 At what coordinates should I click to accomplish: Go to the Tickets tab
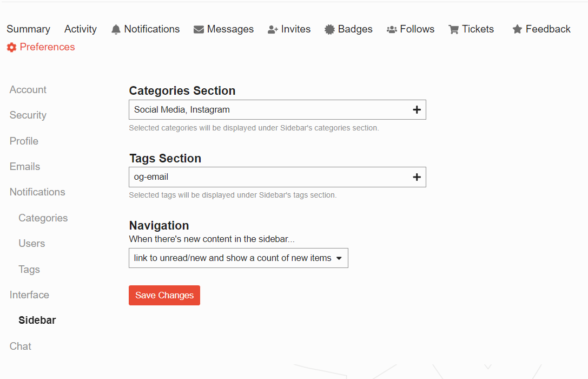pyautogui.click(x=471, y=29)
